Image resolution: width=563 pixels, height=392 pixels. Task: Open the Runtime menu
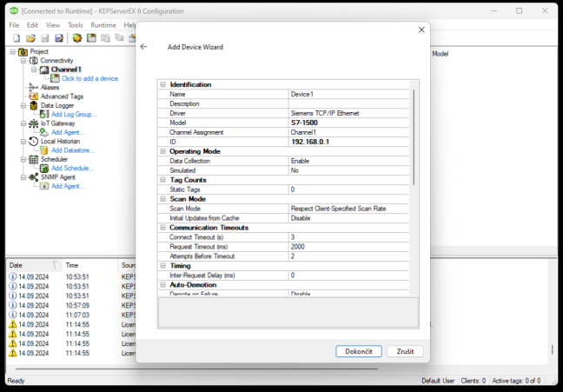tap(103, 25)
